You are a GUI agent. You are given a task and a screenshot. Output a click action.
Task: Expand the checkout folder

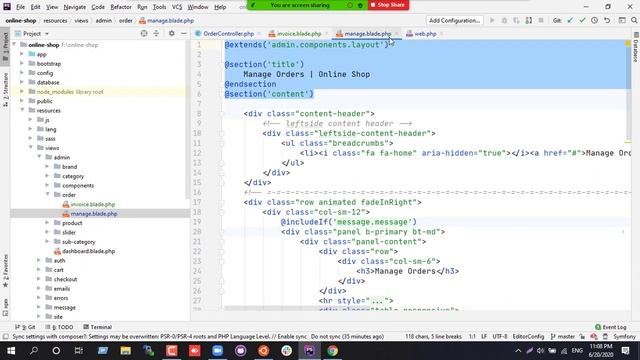[x=39, y=279]
